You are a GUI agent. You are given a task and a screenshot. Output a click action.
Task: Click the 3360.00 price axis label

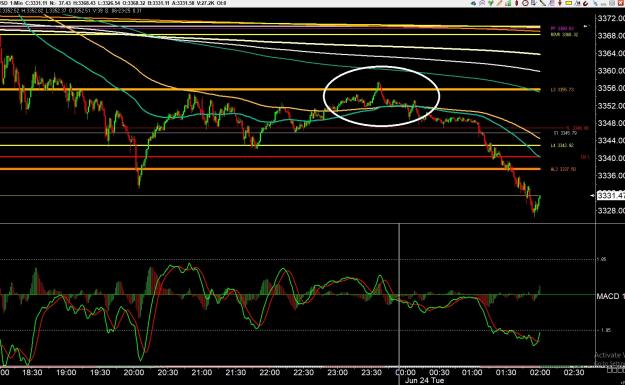(611, 71)
